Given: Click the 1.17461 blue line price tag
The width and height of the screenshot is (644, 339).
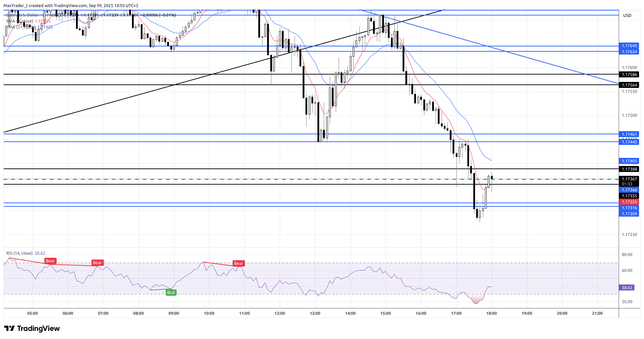Looking at the screenshot, I should [629, 134].
